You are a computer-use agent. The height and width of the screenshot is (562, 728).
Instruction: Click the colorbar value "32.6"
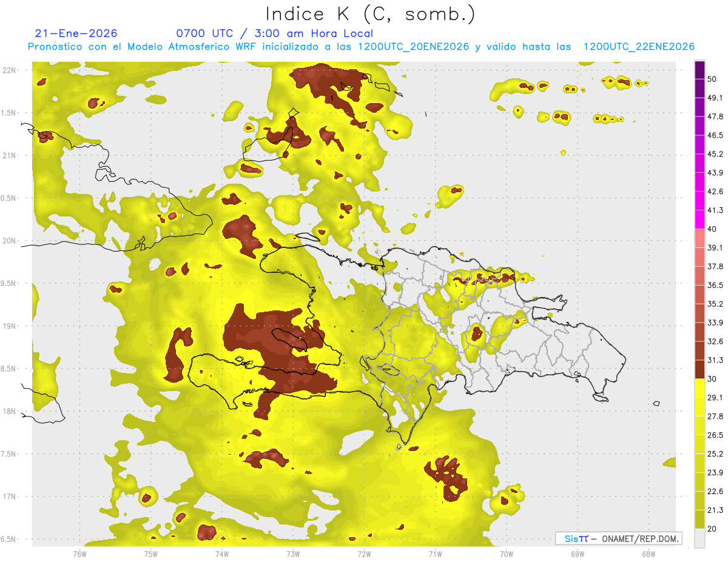[716, 341]
